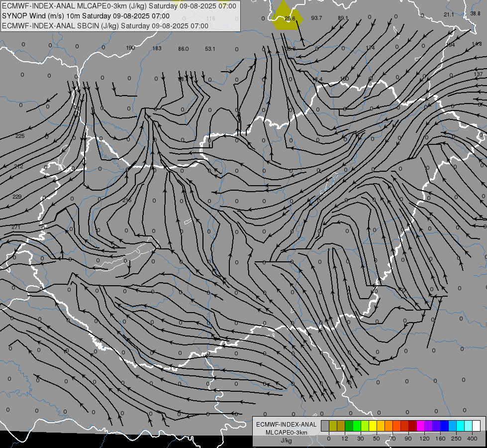Screen dimensions: 487x448
Task: Click the J/kg unit label in legend
Action: click(x=287, y=441)
